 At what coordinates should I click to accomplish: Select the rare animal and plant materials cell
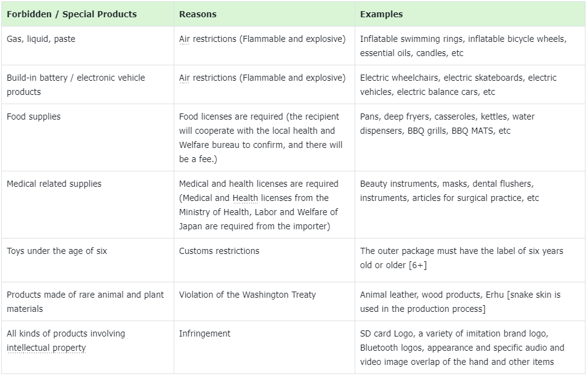[85, 302]
